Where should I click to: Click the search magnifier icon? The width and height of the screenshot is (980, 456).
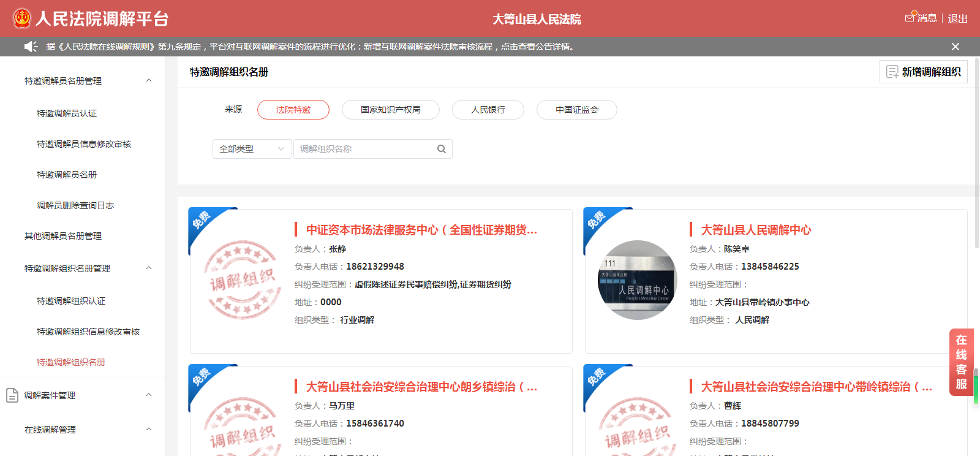(x=441, y=149)
